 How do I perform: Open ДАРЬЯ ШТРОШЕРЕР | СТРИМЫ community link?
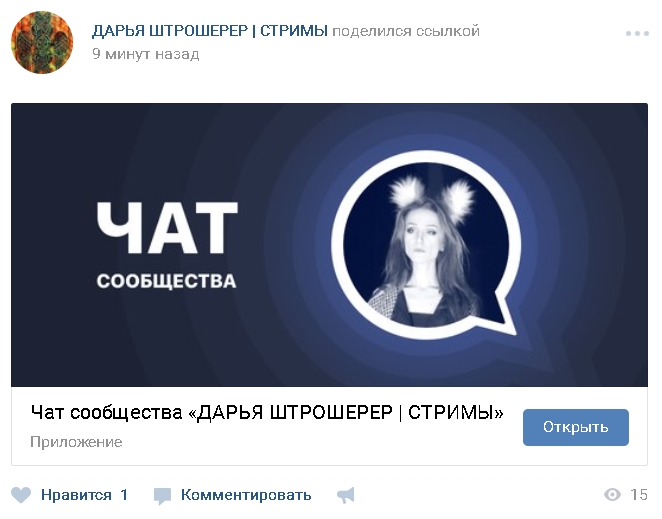pos(210,31)
